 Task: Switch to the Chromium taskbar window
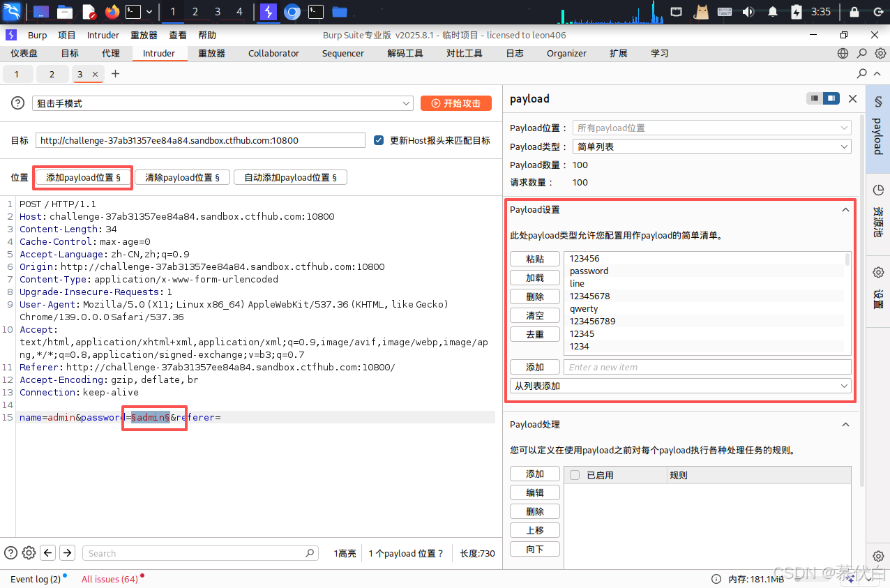coord(292,12)
